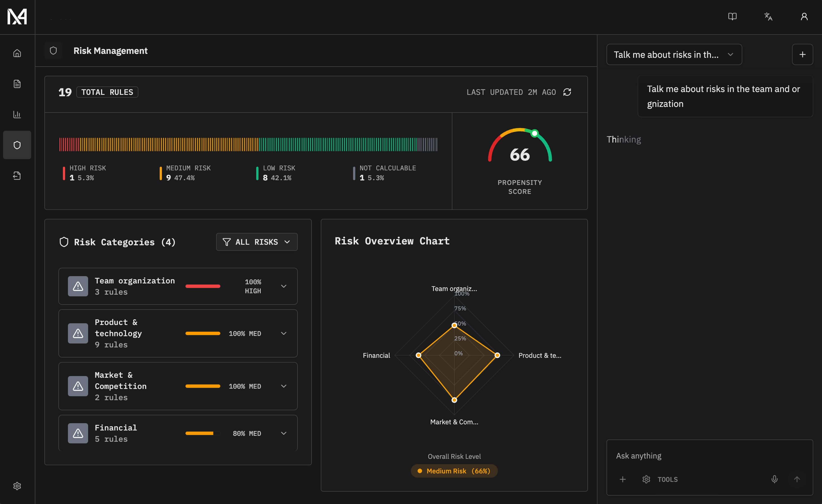Open the Analytics charts sidebar icon
Screen dimensions: 822x504
17,114
